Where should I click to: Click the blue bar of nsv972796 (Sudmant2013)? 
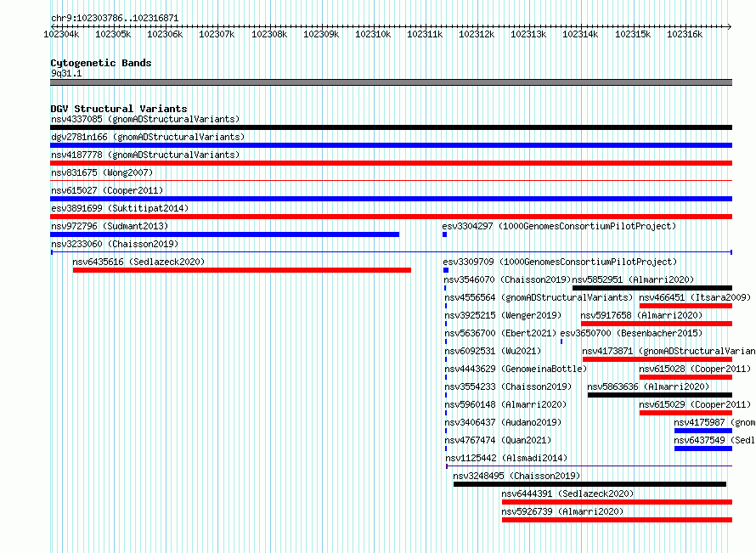225,234
